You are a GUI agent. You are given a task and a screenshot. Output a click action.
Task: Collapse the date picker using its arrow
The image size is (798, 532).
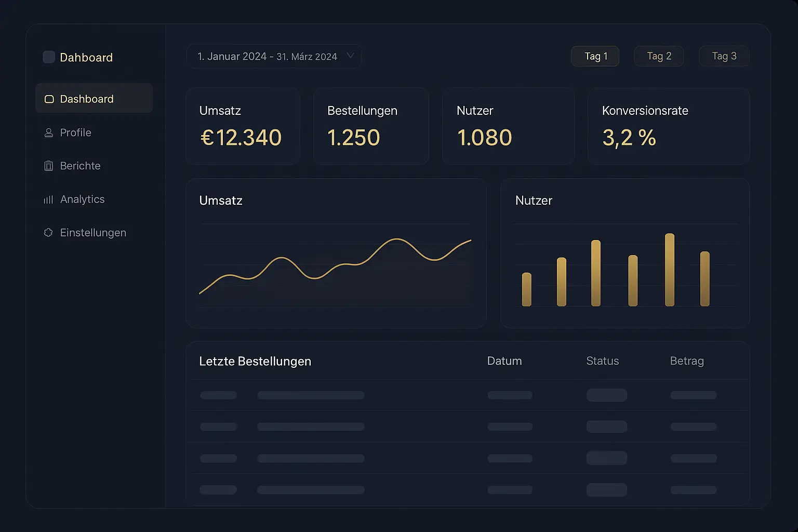[351, 56]
